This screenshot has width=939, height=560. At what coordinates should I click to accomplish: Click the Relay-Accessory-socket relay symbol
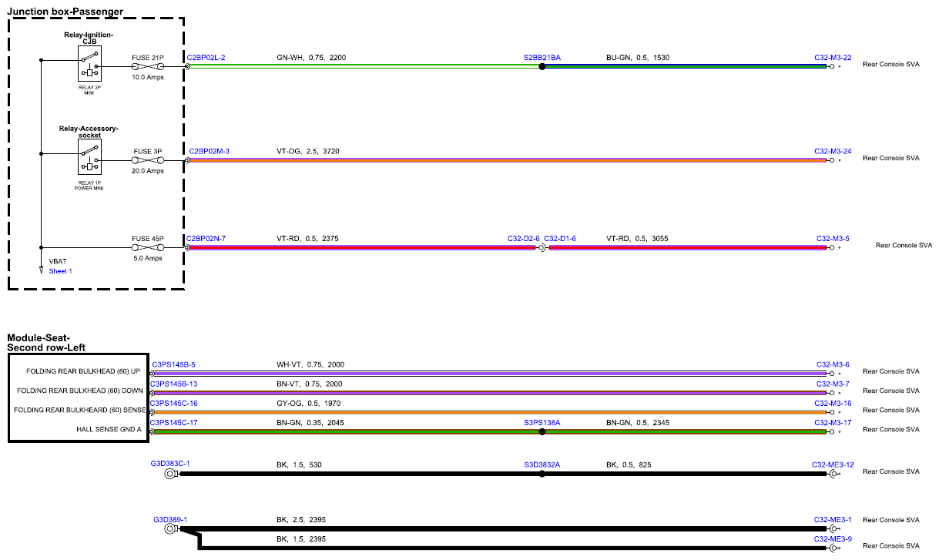pyautogui.click(x=91, y=156)
